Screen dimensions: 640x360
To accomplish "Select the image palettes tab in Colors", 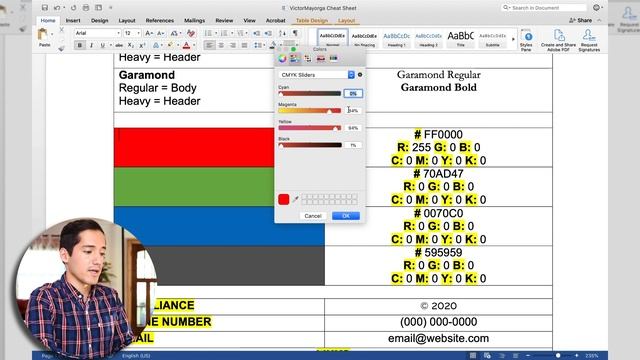I will (321, 58).
